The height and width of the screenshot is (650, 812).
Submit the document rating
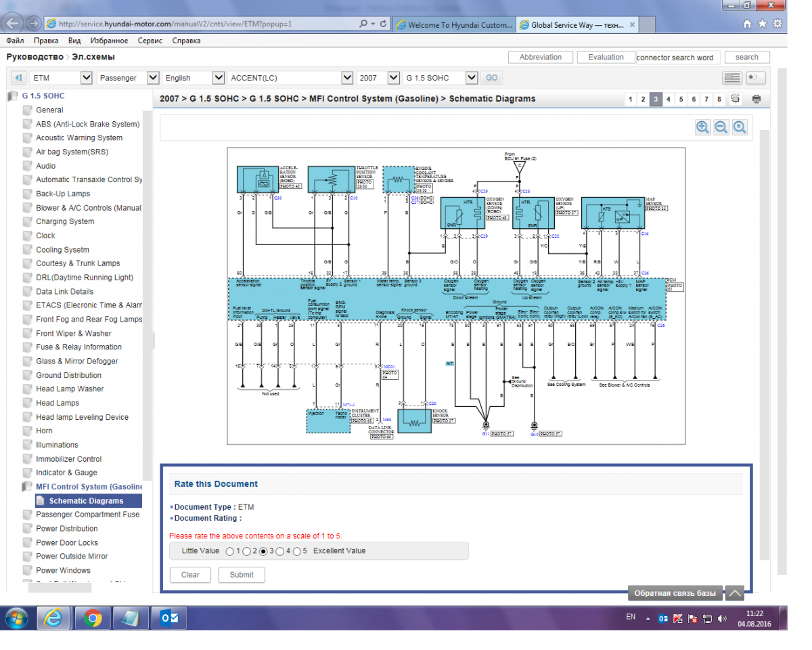click(242, 575)
